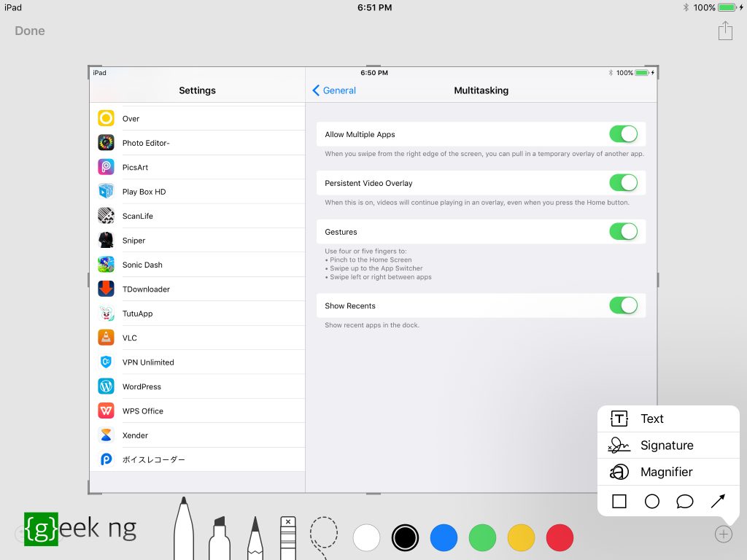Viewport: 747px width, 560px height.
Task: Tap the battery indicator in status bar
Action: [x=727, y=7]
